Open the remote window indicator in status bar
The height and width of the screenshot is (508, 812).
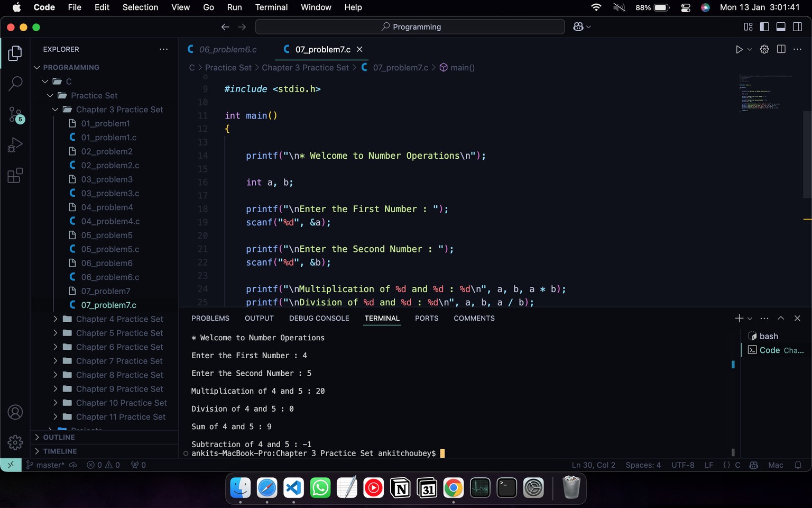pyautogui.click(x=11, y=465)
